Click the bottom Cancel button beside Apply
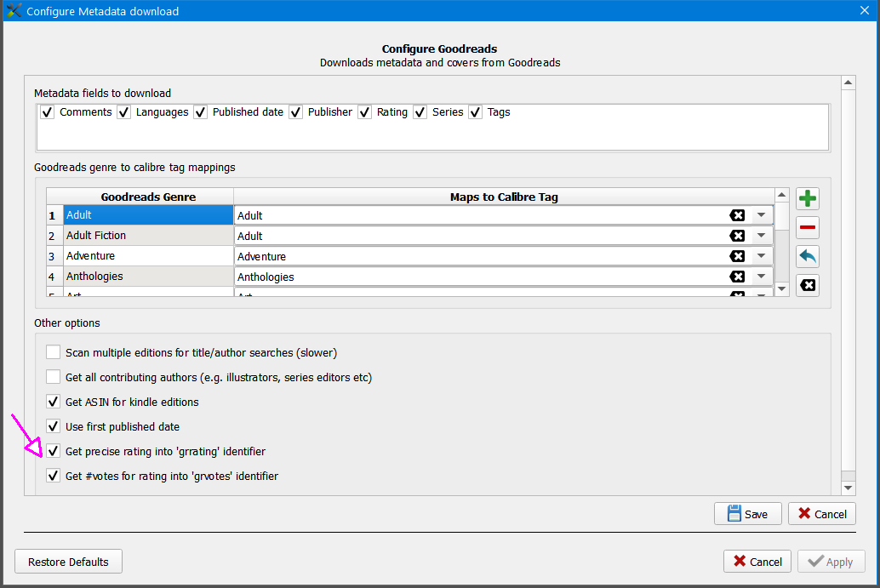Viewport: 880px width, 588px height. click(x=757, y=562)
